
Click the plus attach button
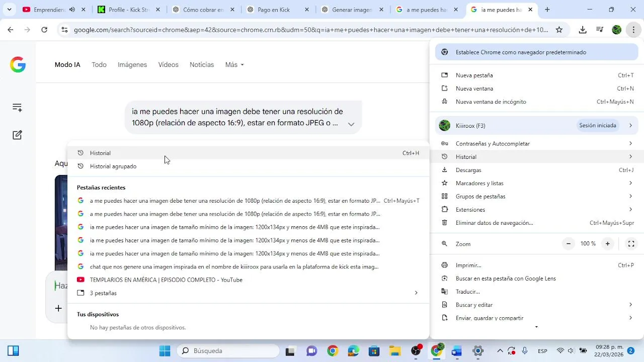pos(58,308)
